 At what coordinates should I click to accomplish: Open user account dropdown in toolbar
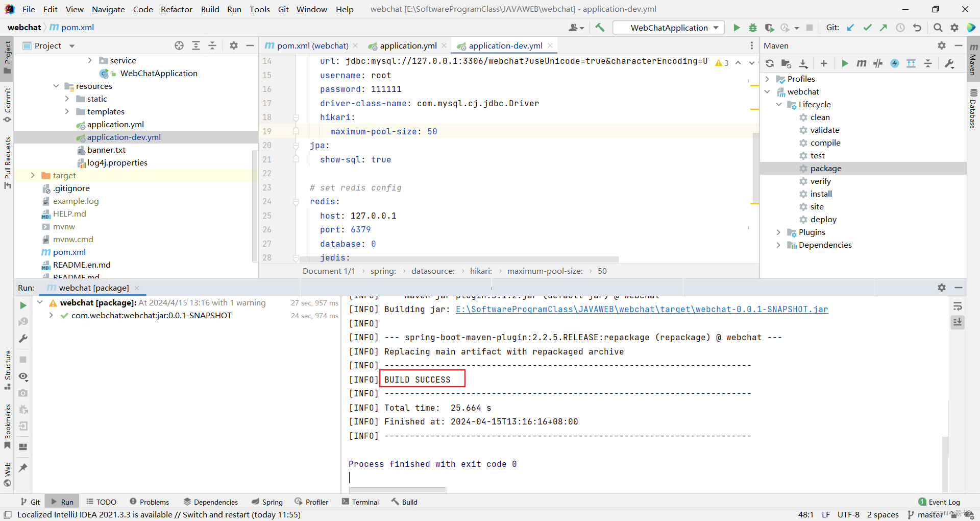[576, 28]
